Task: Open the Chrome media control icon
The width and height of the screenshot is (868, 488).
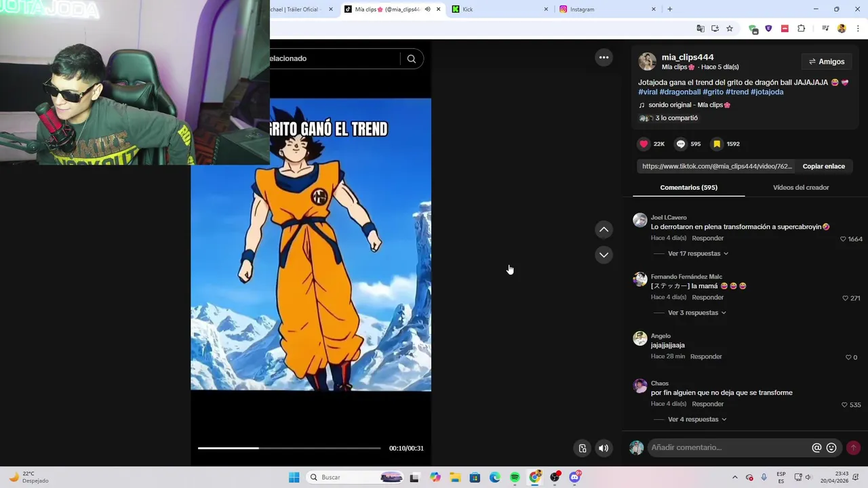Action: (x=825, y=28)
